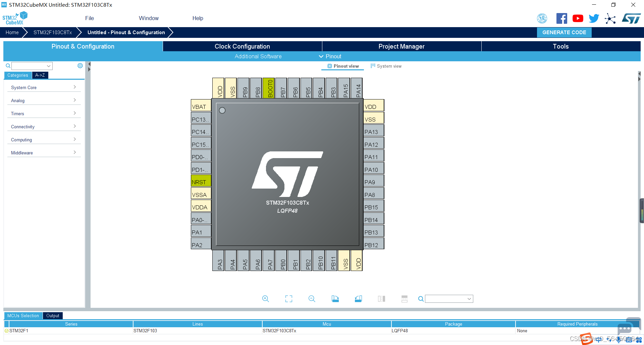
Task: Expand the Analog category
Action: coord(44,100)
